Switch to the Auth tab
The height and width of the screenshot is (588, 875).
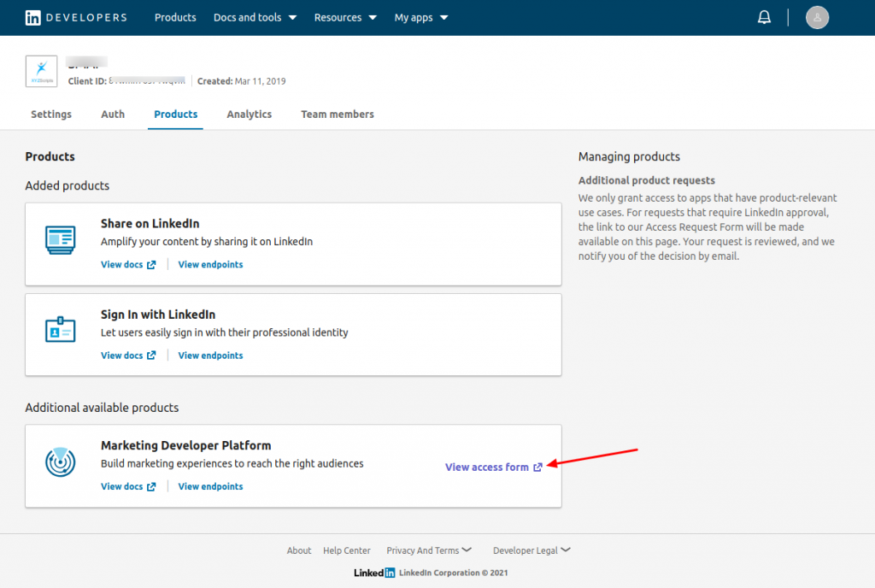tap(112, 114)
